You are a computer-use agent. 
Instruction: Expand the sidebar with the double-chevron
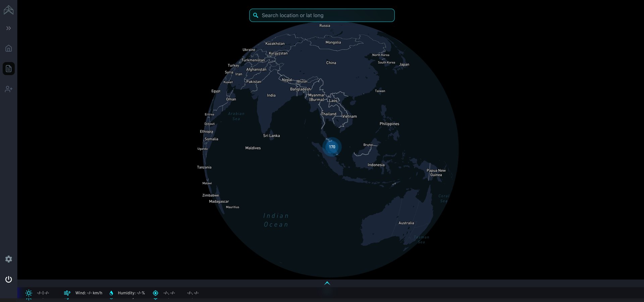[x=9, y=28]
